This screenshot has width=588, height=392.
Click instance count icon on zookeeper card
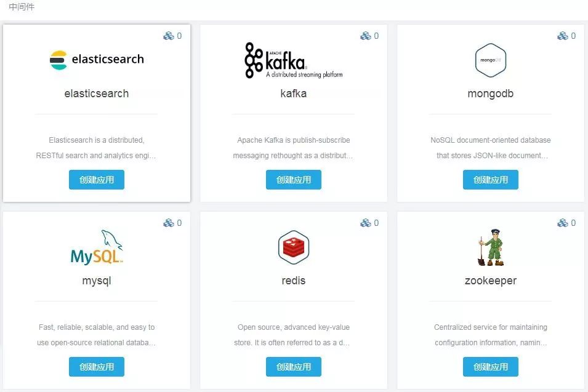click(562, 223)
